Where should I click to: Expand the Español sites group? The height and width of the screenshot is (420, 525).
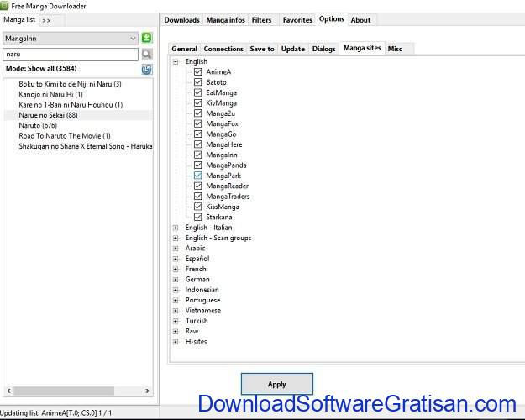point(176,259)
